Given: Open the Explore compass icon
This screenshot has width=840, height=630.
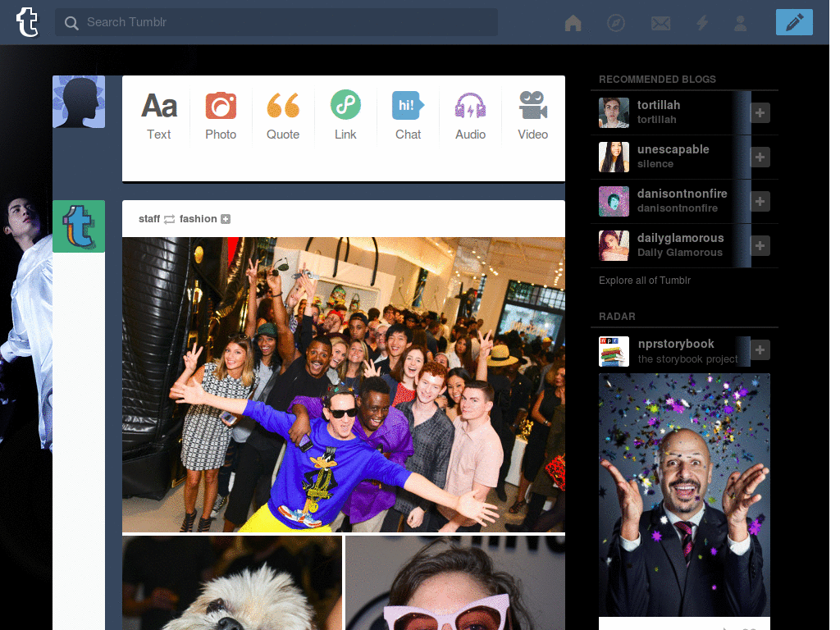Looking at the screenshot, I should coord(616,23).
